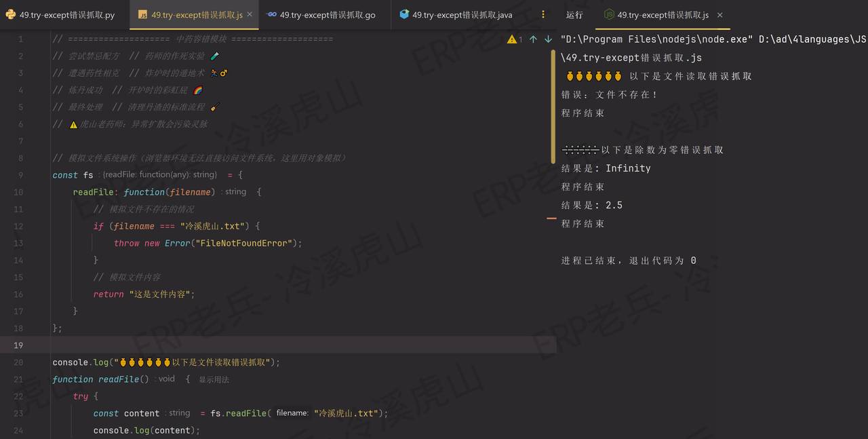
Task: Click the down arrow to jump to next problem
Action: click(549, 39)
